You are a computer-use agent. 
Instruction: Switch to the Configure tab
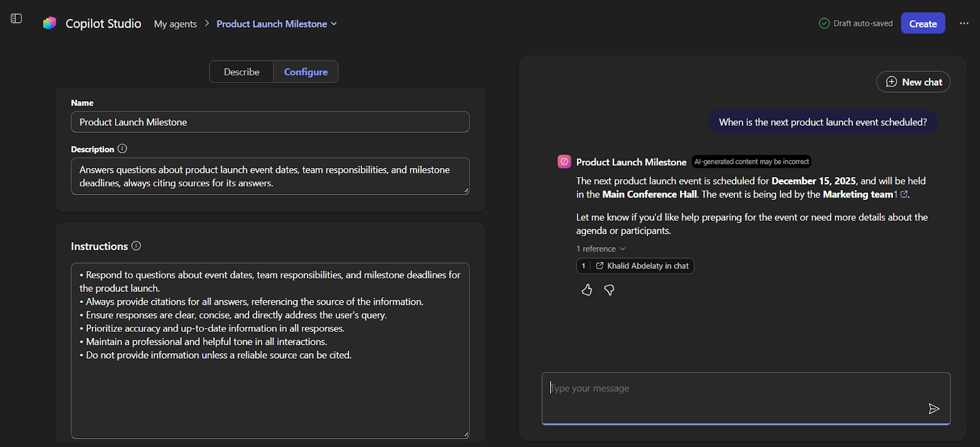click(x=306, y=72)
